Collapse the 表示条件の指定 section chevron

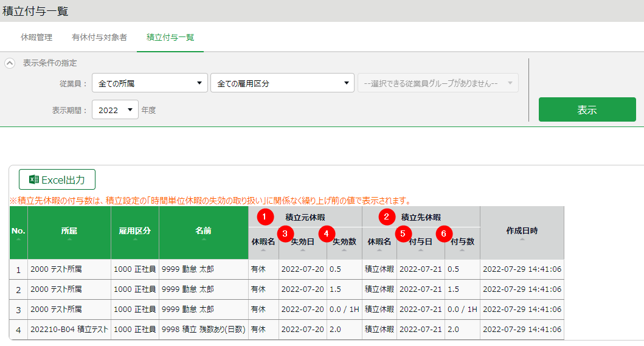click(10, 63)
